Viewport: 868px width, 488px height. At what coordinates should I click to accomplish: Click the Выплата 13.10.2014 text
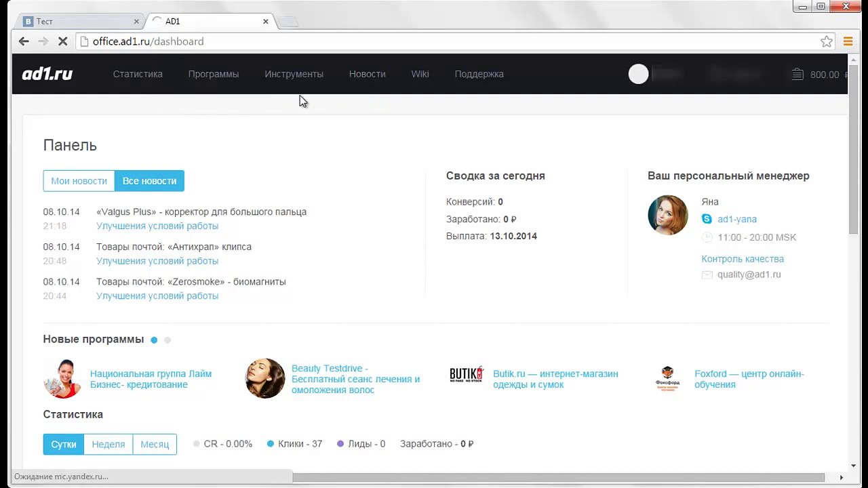tap(492, 236)
